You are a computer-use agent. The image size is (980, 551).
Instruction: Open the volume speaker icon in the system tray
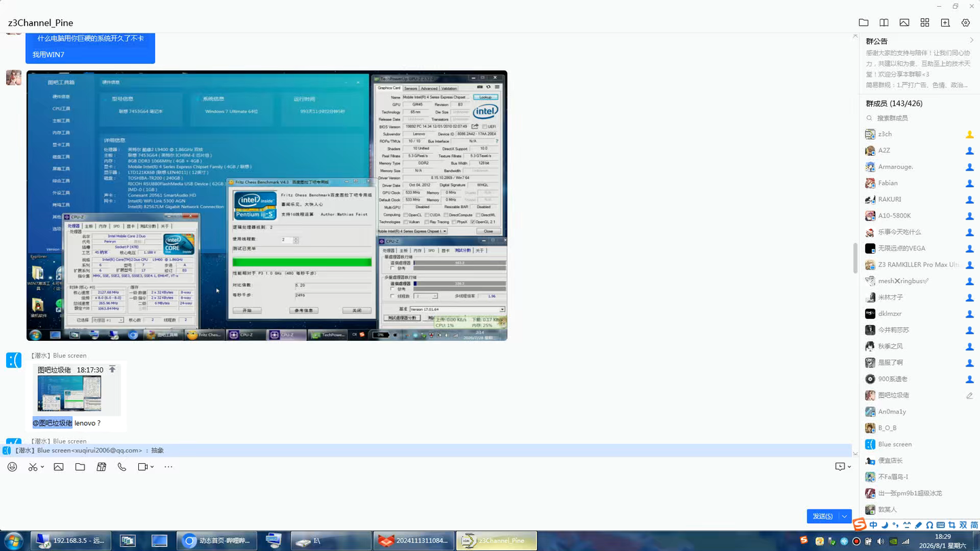click(x=881, y=541)
